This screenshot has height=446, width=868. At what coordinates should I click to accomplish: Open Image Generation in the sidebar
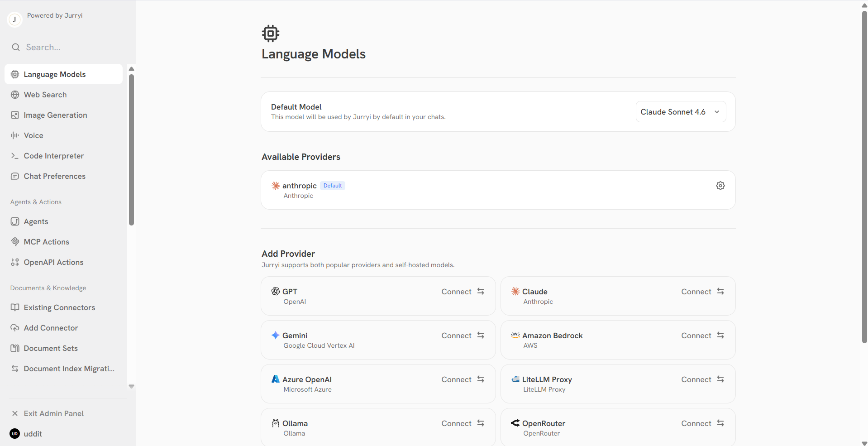(x=55, y=115)
